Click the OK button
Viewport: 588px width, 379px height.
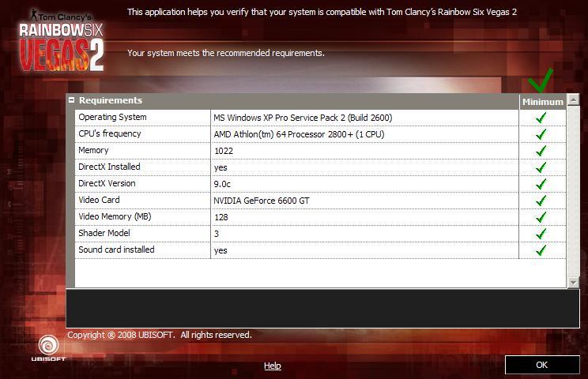click(542, 365)
